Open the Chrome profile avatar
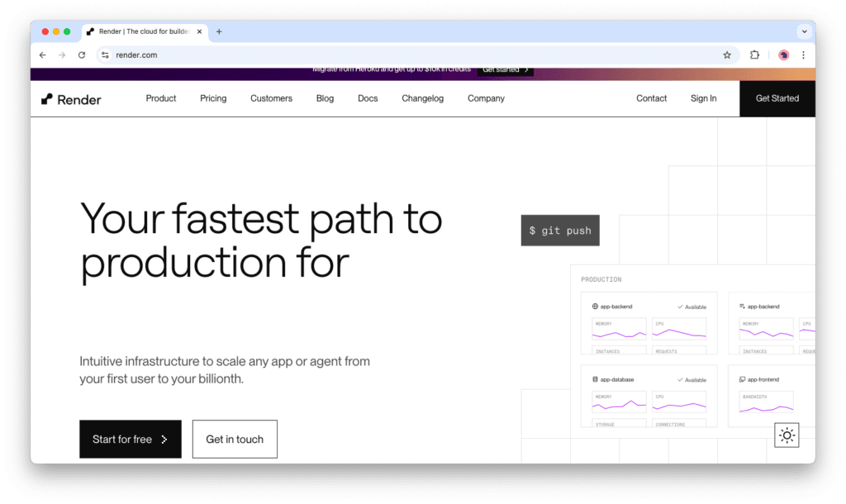This screenshot has height=504, width=846. click(783, 55)
